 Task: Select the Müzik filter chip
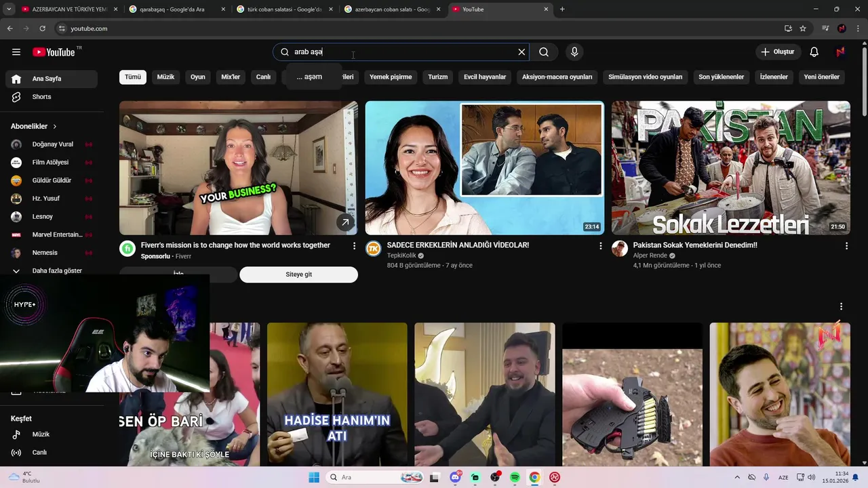click(165, 77)
